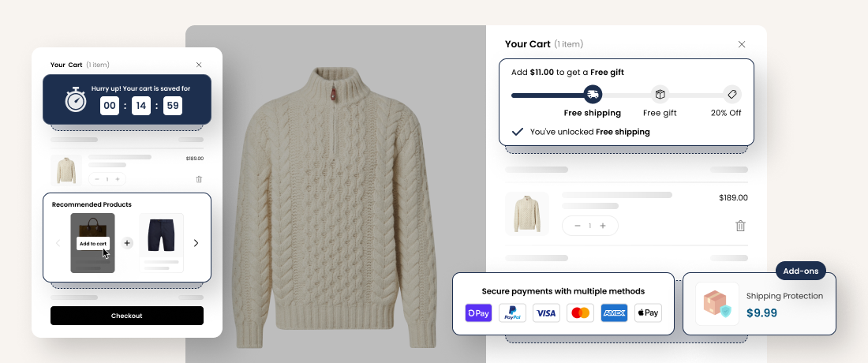
Task: Click Add to cart on the bag
Action: pyautogui.click(x=92, y=244)
